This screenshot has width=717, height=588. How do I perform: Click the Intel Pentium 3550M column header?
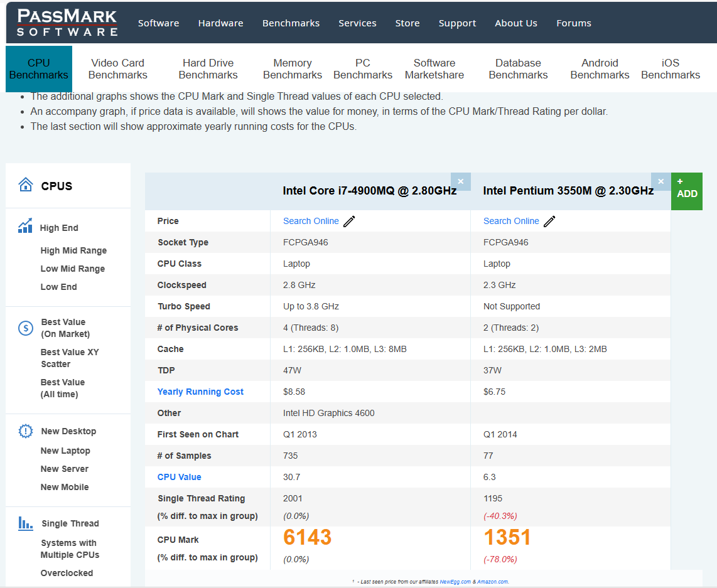point(568,191)
